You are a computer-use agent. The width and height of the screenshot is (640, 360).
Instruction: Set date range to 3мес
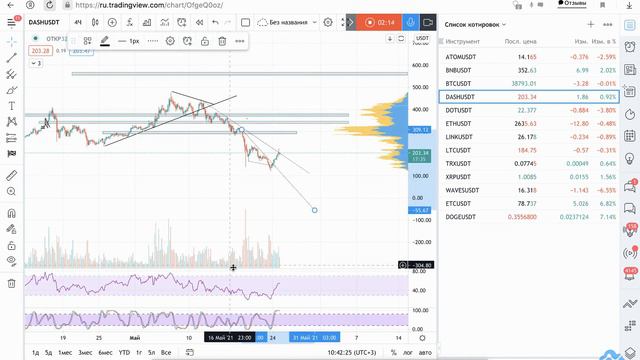[x=85, y=352]
